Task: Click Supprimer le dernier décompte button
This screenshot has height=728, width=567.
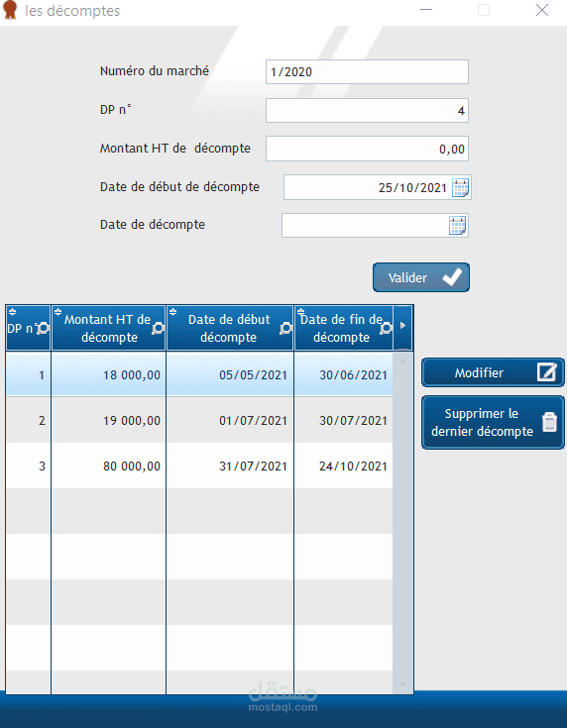Action: [493, 423]
